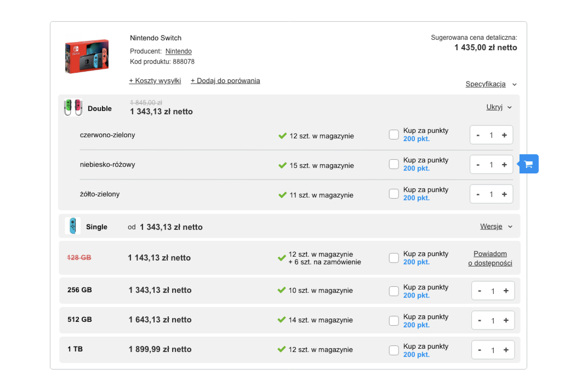Screen dimensions: 579x392
Task: Increase quantity for czerwono-zielony variant
Action: [504, 135]
